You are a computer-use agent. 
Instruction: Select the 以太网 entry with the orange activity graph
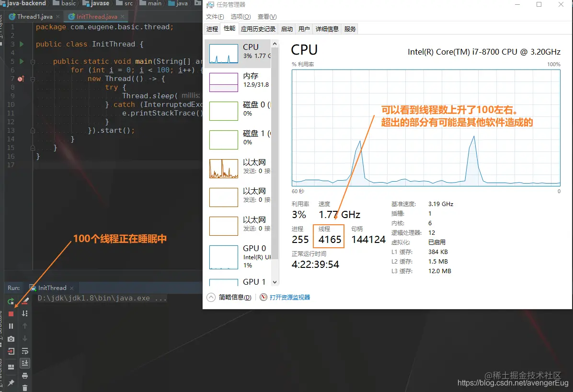(x=238, y=169)
